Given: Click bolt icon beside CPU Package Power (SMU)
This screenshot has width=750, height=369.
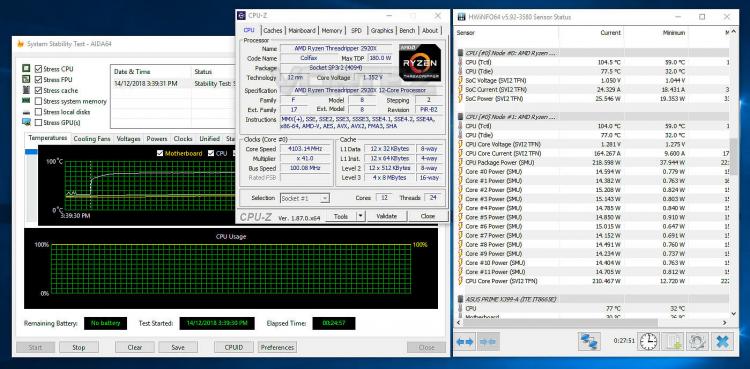Looking at the screenshot, I should 461,162.
